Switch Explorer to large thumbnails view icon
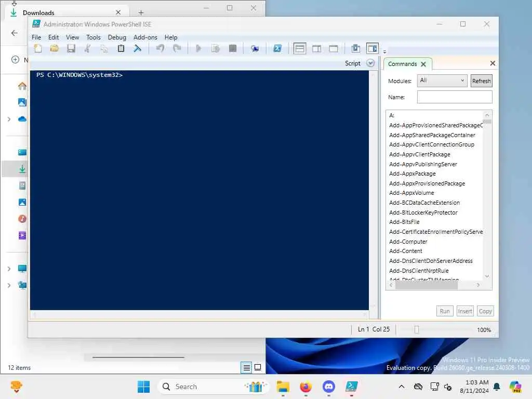Viewport: 532px width, 399px height. [258, 367]
